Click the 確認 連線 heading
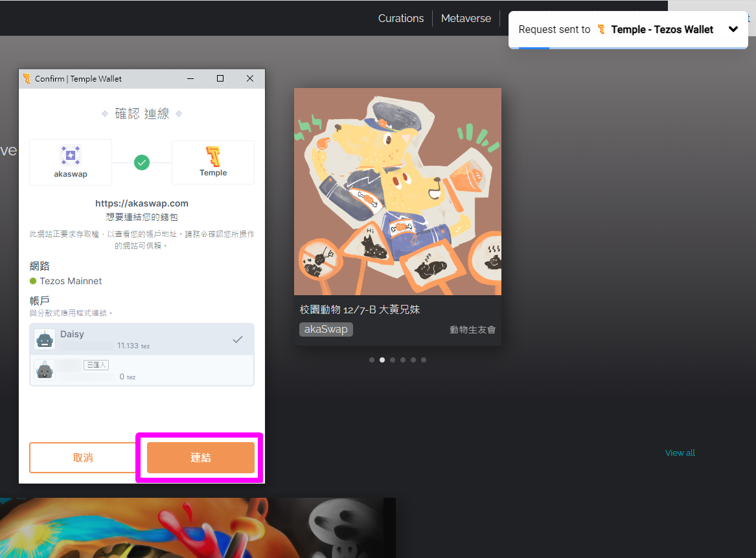 tap(142, 114)
